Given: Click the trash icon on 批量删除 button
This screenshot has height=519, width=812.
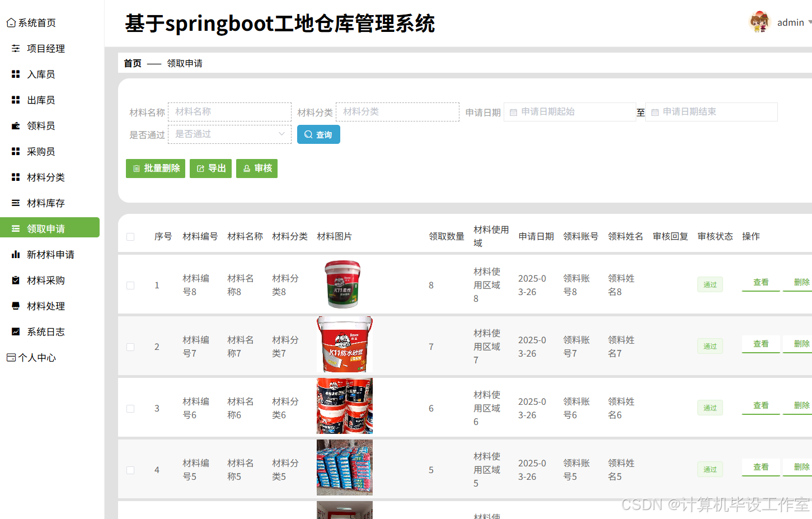Looking at the screenshot, I should pyautogui.click(x=137, y=169).
